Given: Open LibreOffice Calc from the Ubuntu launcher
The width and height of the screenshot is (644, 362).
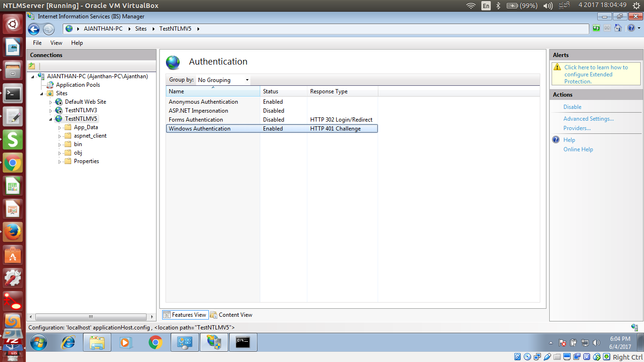Looking at the screenshot, I should pos(13,186).
